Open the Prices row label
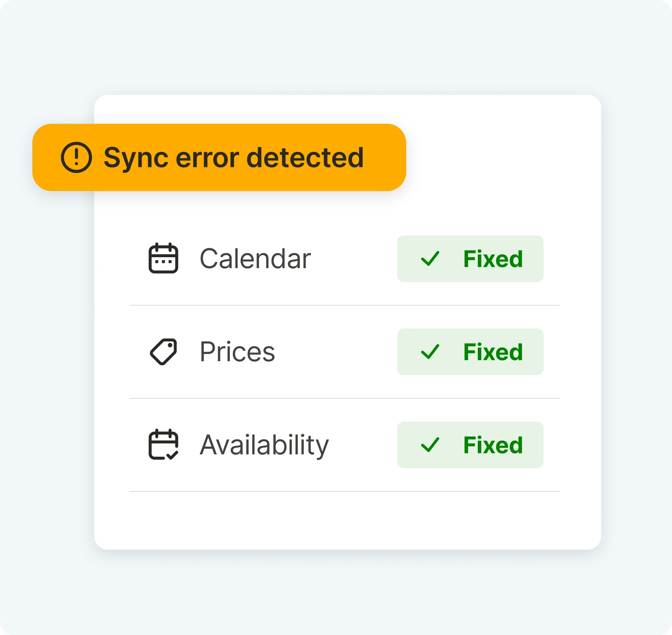Image resolution: width=672 pixels, height=635 pixels. [237, 352]
